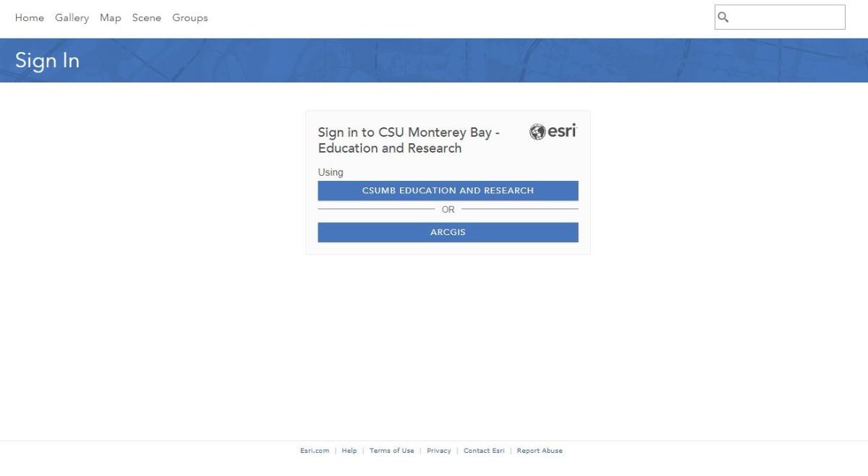Screen dimensions: 868x476
Task: Click the search magnifier icon
Action: tap(723, 17)
